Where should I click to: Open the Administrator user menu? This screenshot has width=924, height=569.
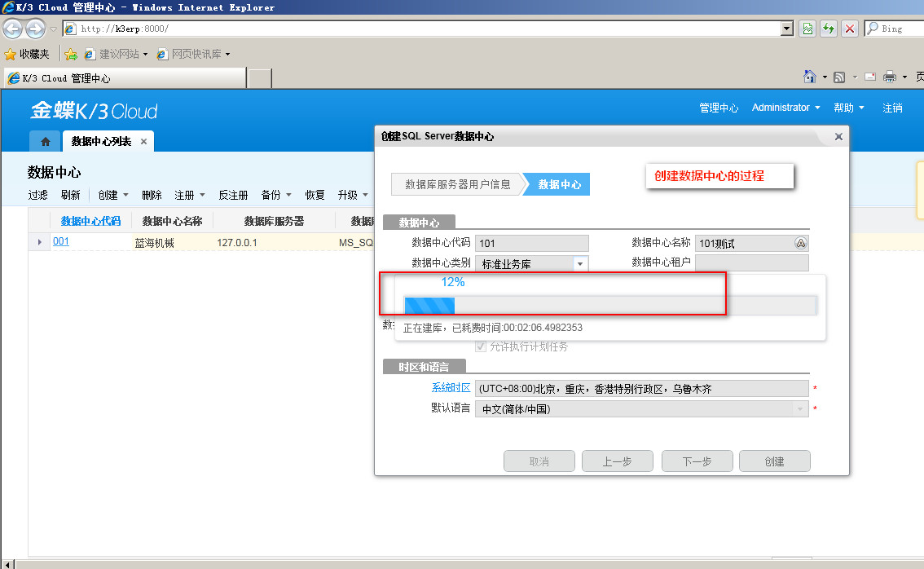pos(785,108)
